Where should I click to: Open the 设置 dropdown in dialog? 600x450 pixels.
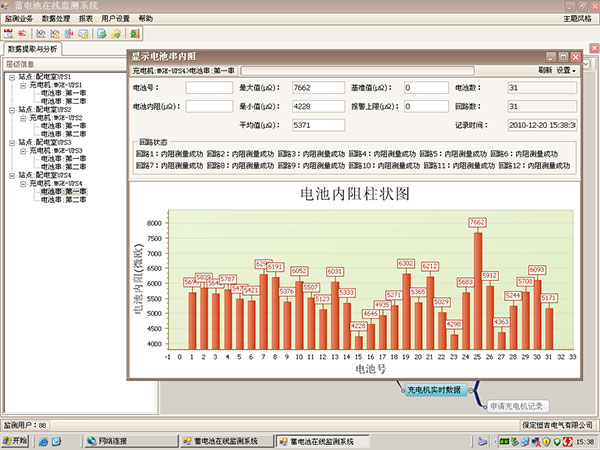[x=568, y=71]
